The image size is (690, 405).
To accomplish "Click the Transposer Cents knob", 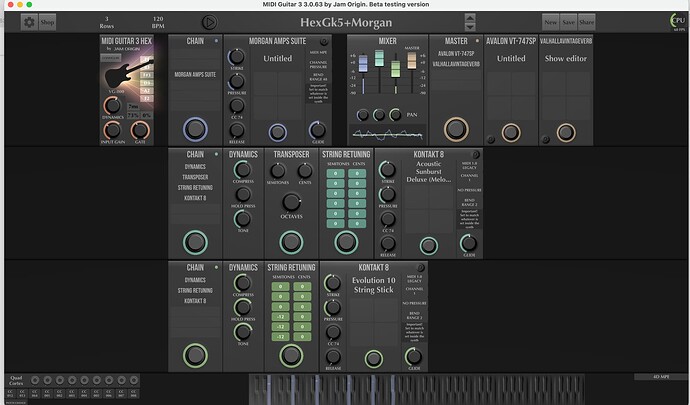I will pos(305,170).
